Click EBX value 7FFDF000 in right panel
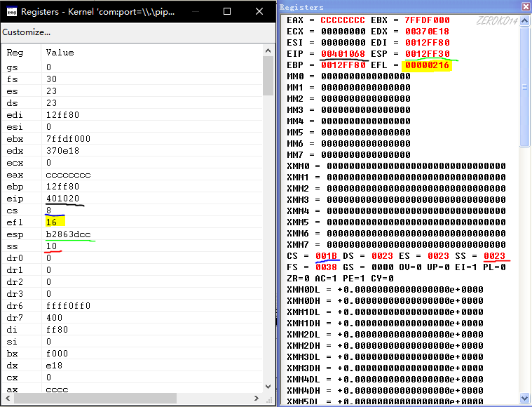The height and width of the screenshot is (407, 532). tap(427, 20)
